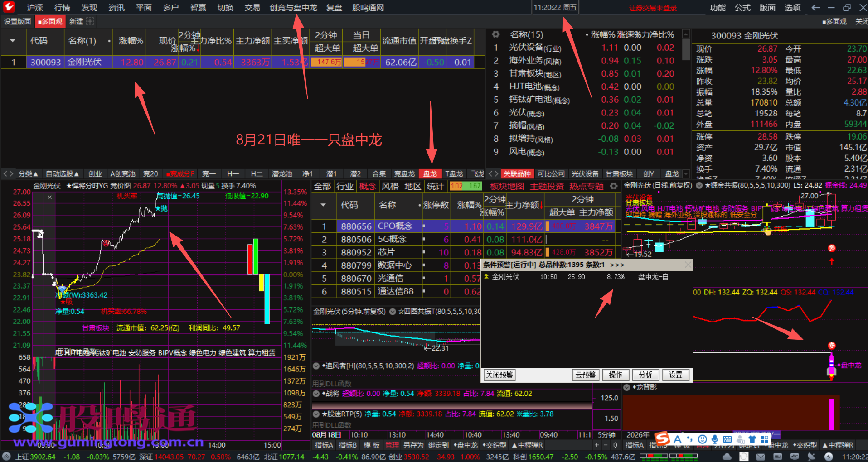Open settings gear beside the 名称(15) list

(495, 34)
